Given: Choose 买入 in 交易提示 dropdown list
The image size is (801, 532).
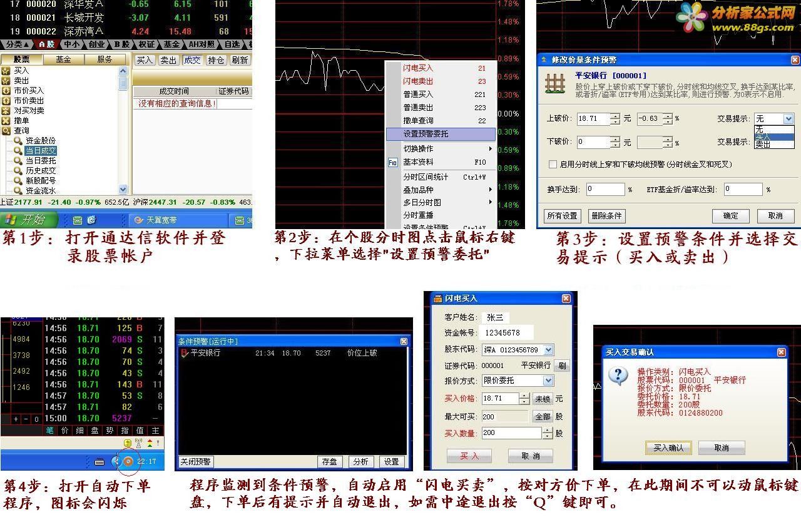Looking at the screenshot, I should point(773,136).
